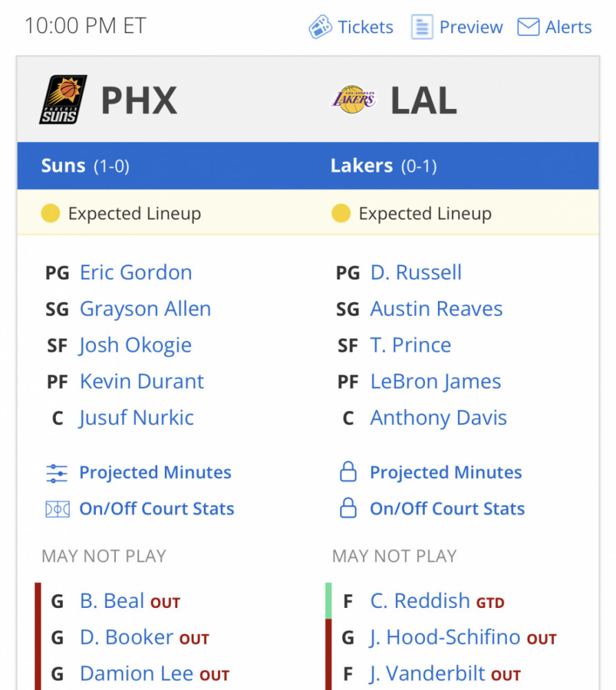Click the Alerts envelope icon

528,27
